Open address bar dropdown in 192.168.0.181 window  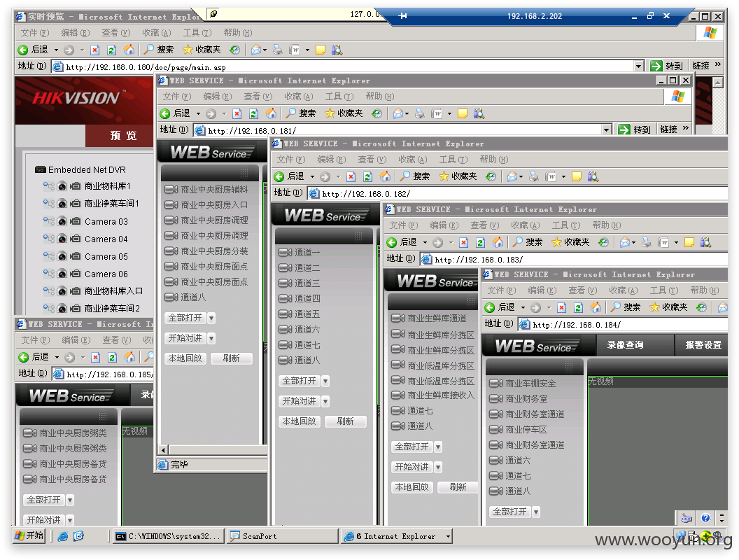[x=607, y=129]
